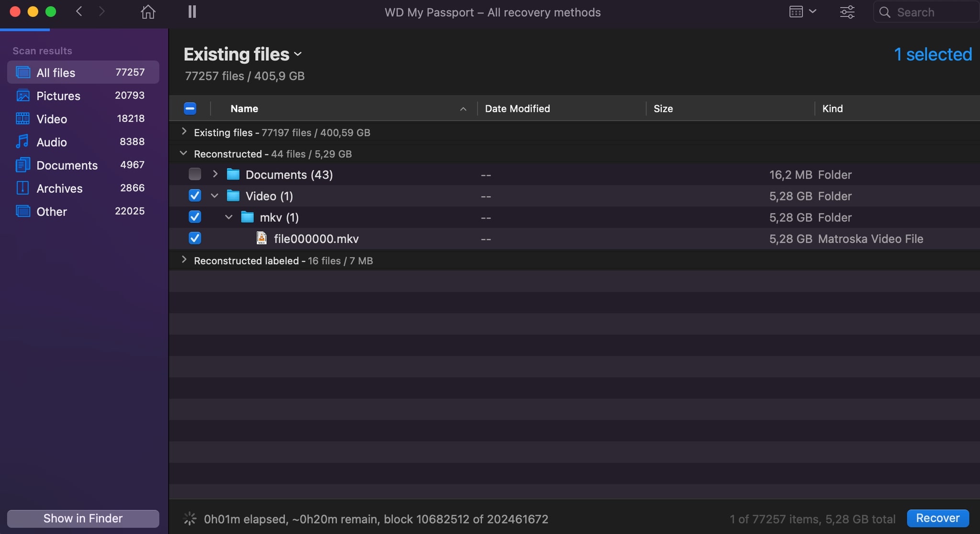The width and height of the screenshot is (980, 534).
Task: Select the Video category icon in sidebar
Action: click(22, 119)
